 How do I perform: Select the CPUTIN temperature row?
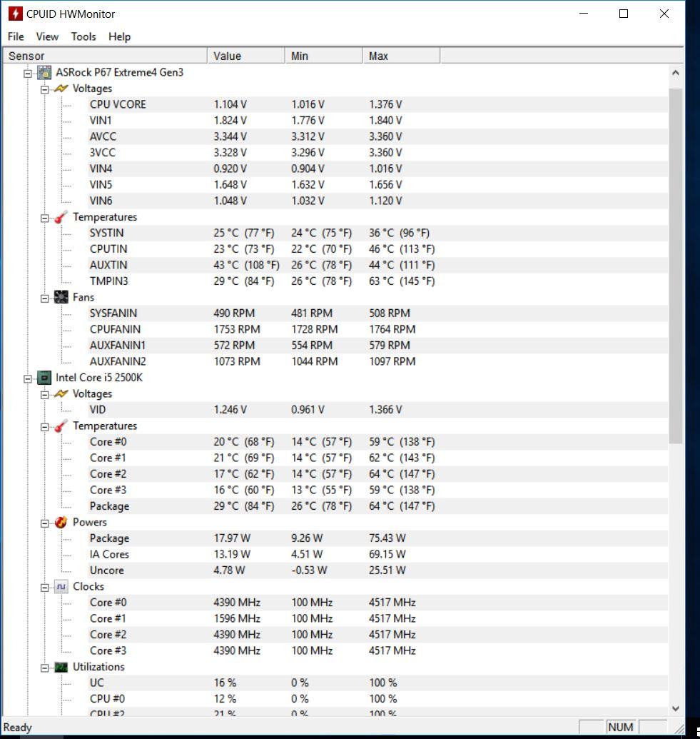(x=377, y=249)
